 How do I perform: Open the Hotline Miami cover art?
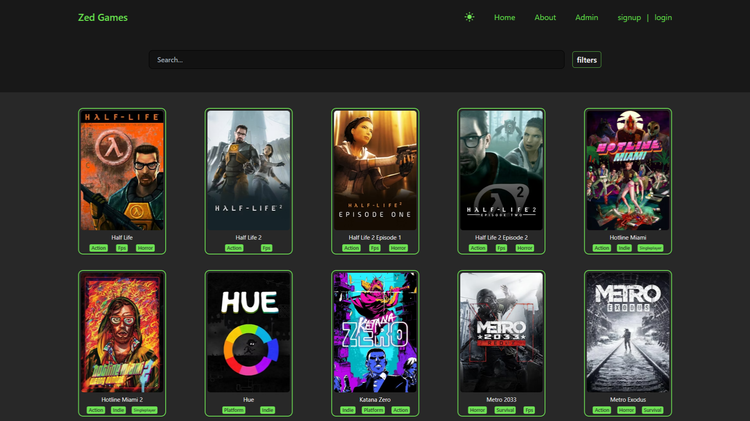click(x=628, y=170)
